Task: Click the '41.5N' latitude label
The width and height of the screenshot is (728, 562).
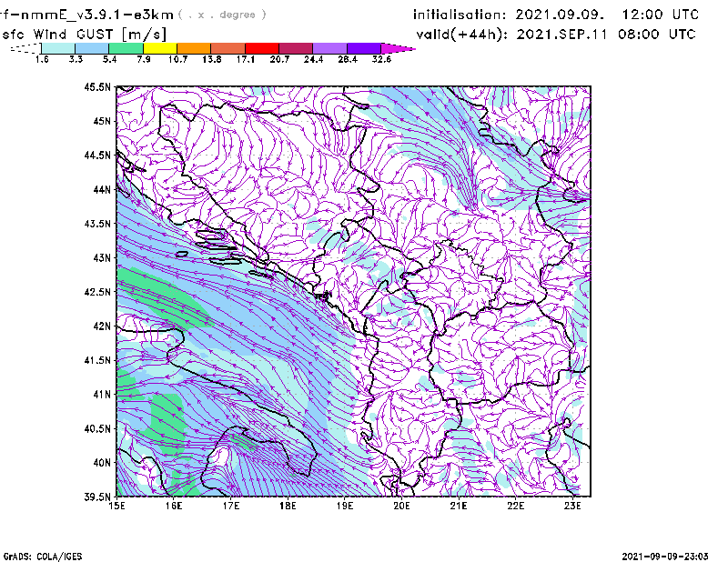Action: pyautogui.click(x=97, y=360)
